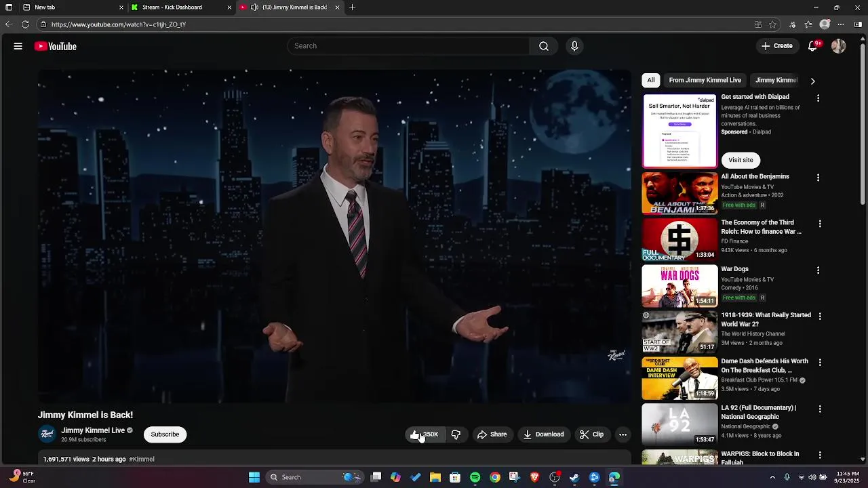Open options for WARPIGS Block to Block video
Screen dimensions: 868x488
point(819,455)
